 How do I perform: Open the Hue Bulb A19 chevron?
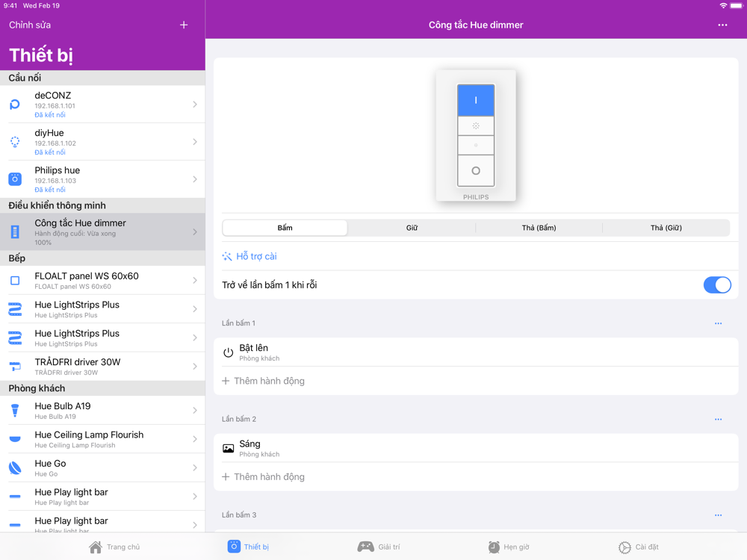tap(195, 410)
